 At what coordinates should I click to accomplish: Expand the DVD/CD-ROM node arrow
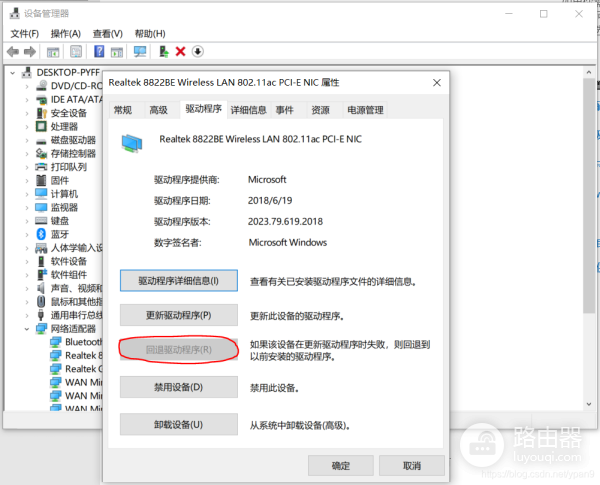(27, 86)
